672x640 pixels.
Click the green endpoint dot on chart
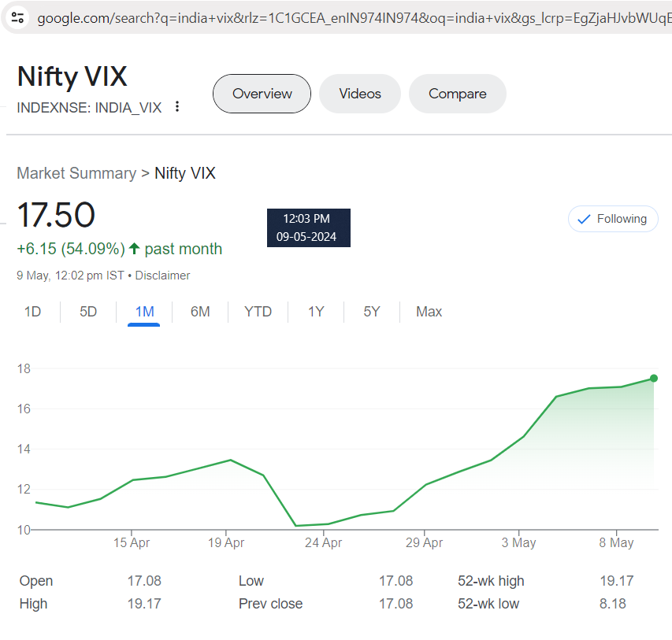click(x=654, y=379)
